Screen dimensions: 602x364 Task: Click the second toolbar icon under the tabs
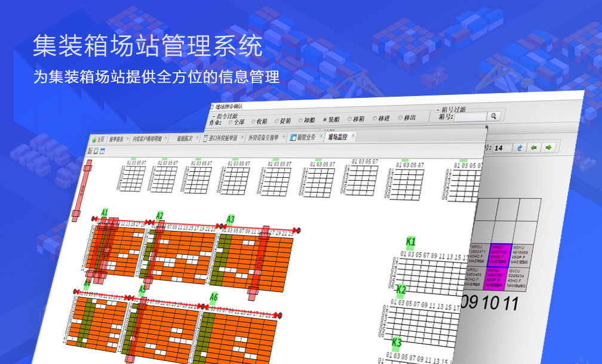click(x=96, y=152)
